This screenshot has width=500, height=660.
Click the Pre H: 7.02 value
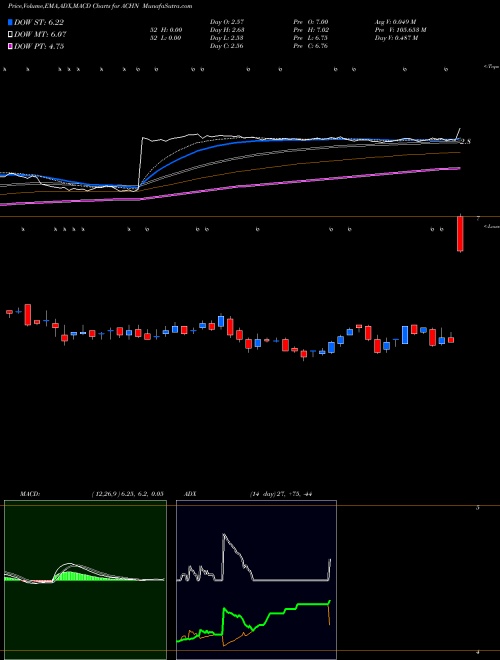(311, 30)
